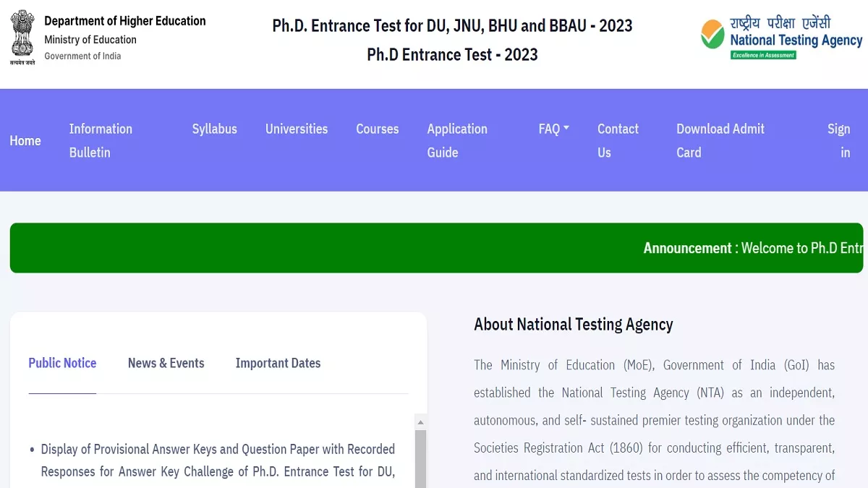Open the Information Bulletin page
868x488 pixels.
point(101,140)
